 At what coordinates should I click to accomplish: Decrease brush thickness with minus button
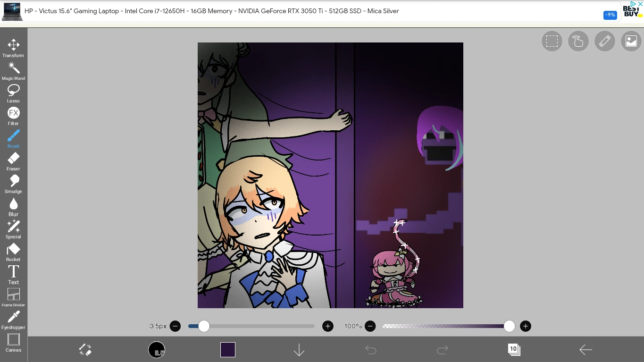pos(175,326)
